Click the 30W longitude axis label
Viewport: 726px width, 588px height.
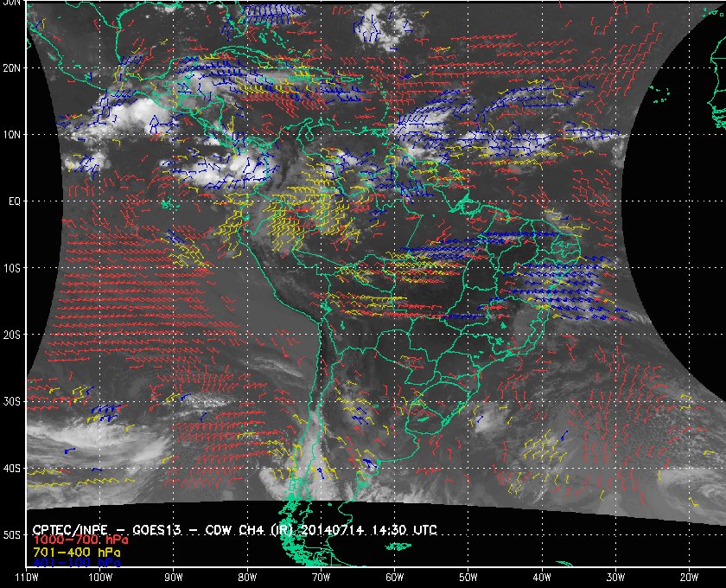615,577
